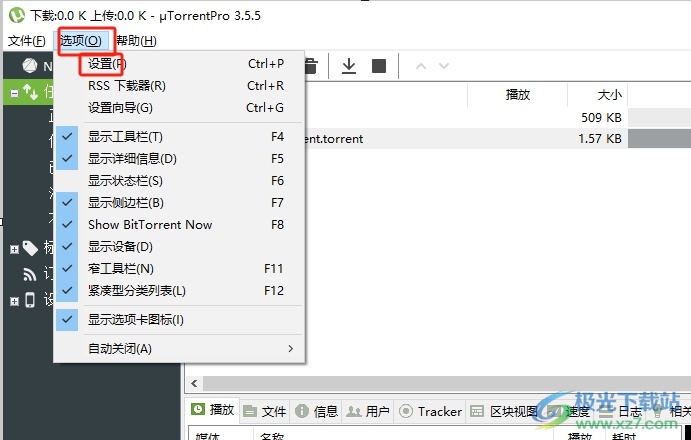Switch to the 文件 detail tab
Image resolution: width=691 pixels, height=440 pixels.
tap(264, 411)
